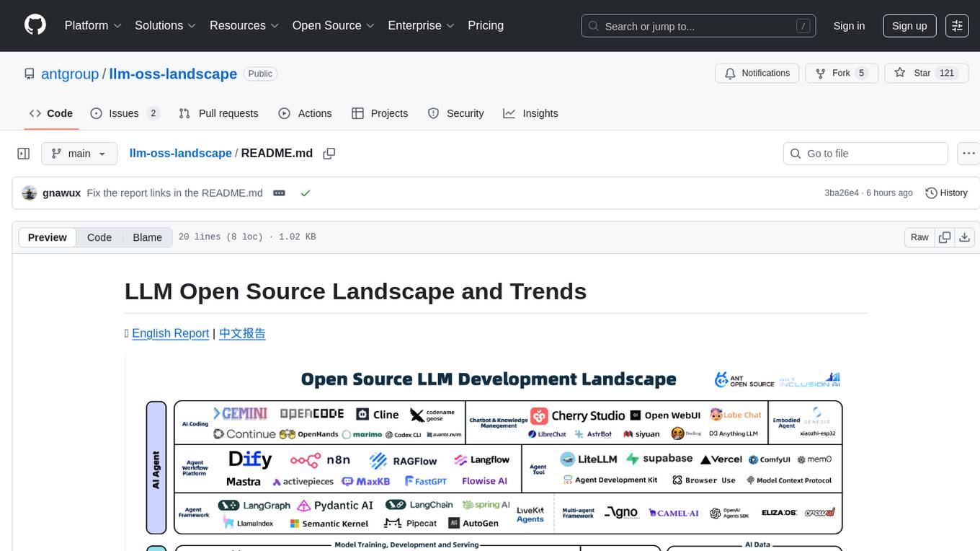Open the Code tab
Image resolution: width=980 pixels, height=551 pixels.
[x=51, y=113]
